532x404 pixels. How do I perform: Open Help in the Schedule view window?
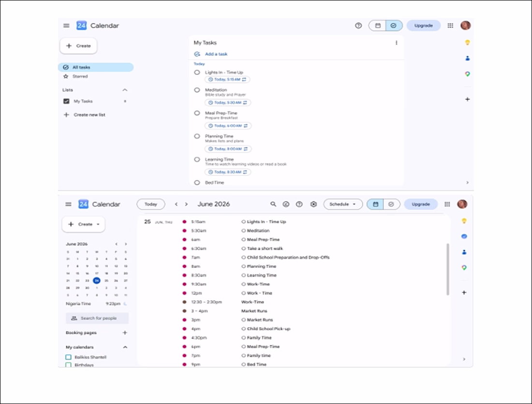point(299,204)
